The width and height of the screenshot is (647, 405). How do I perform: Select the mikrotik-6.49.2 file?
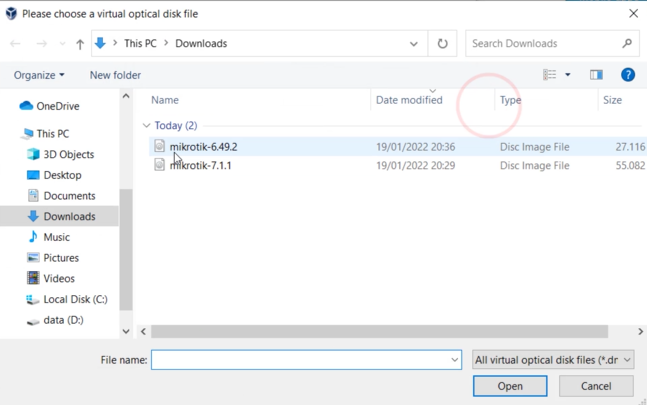point(203,147)
